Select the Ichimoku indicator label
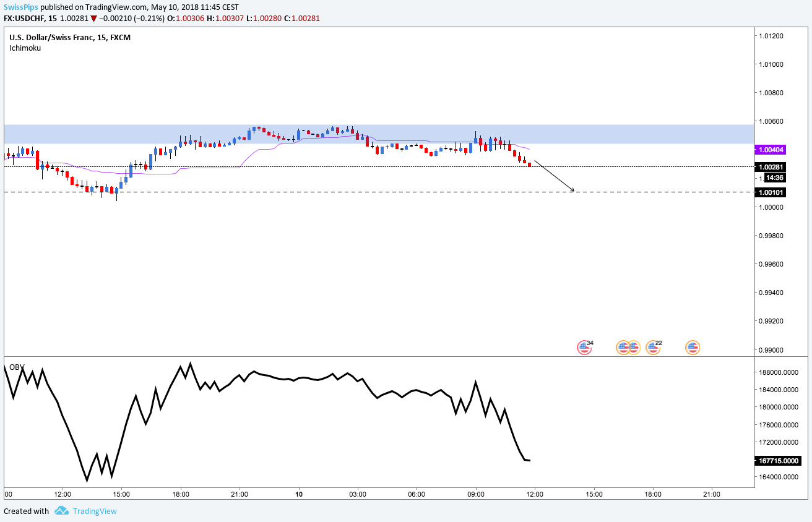 click(25, 48)
